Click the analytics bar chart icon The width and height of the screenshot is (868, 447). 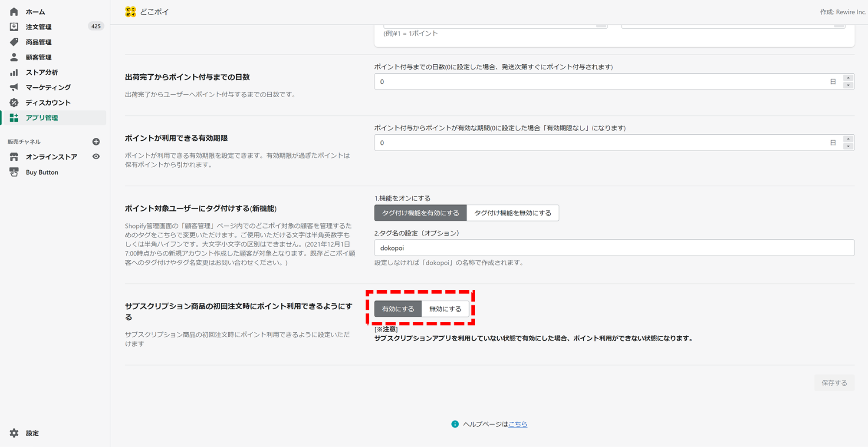click(14, 72)
